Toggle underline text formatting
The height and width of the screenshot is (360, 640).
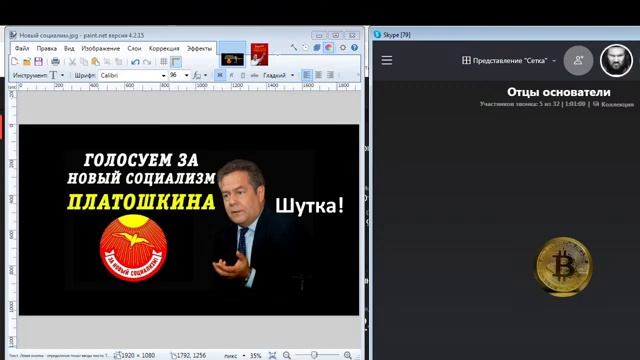pyautogui.click(x=243, y=75)
